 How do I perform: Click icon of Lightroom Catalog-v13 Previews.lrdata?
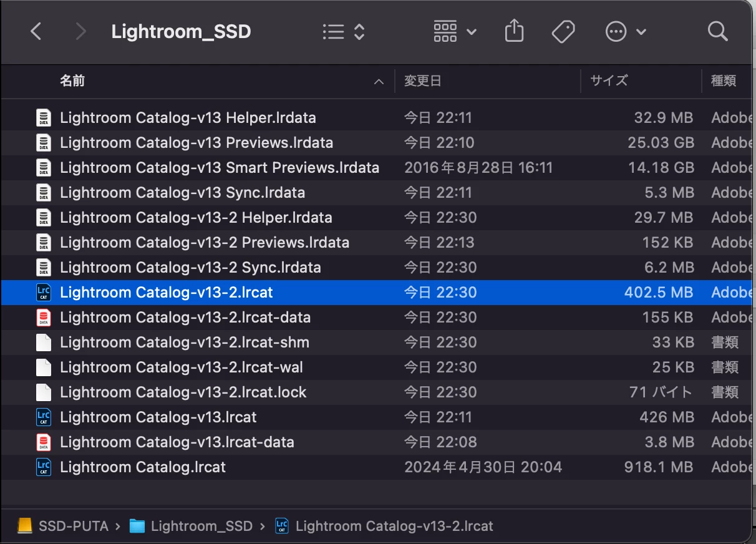pyautogui.click(x=44, y=143)
